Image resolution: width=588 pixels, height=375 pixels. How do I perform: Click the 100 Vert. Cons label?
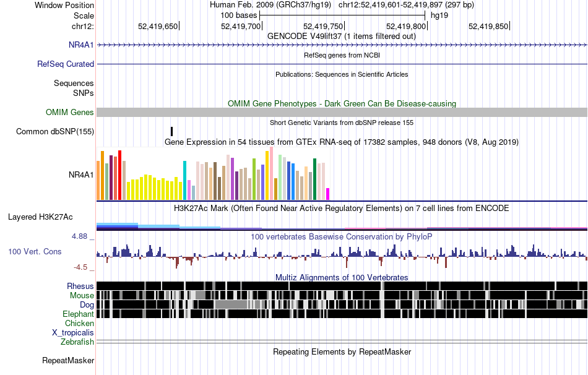tap(35, 252)
